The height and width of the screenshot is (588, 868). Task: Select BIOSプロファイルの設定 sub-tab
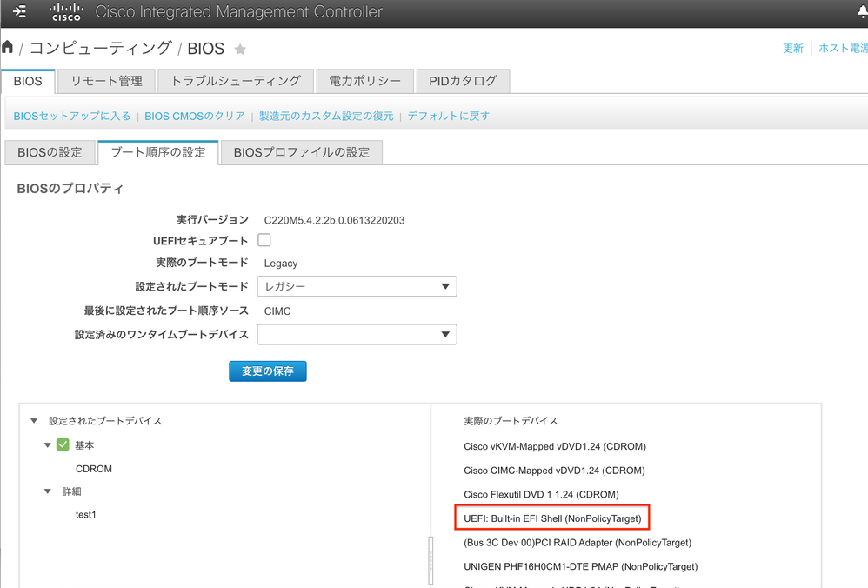click(302, 152)
